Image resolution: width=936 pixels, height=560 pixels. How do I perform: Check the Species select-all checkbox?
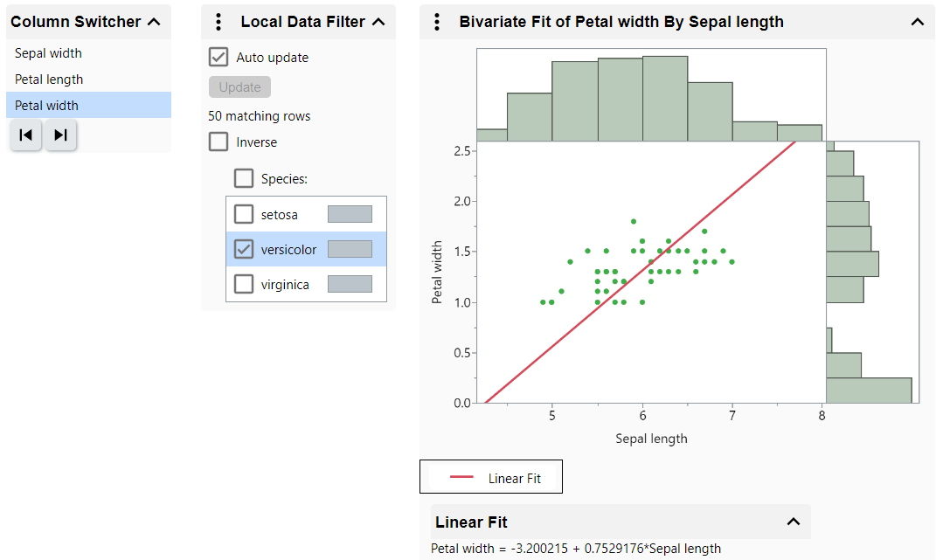[x=244, y=179]
